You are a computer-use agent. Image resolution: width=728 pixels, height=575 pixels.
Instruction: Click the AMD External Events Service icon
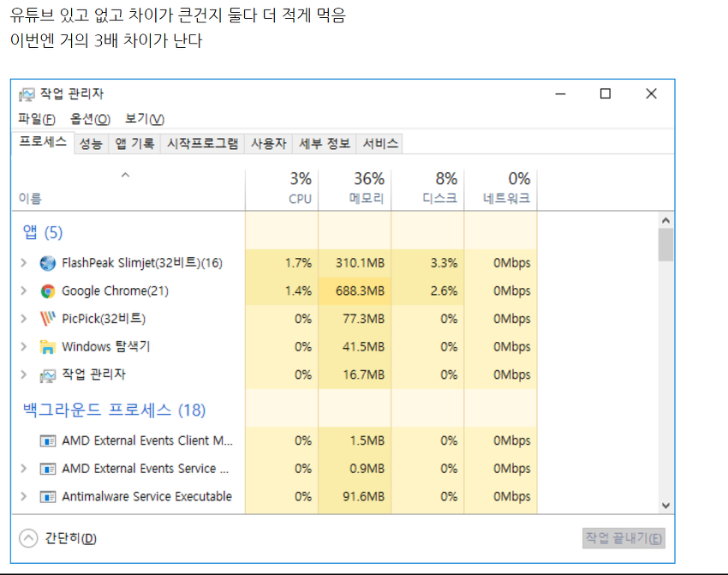(47, 469)
